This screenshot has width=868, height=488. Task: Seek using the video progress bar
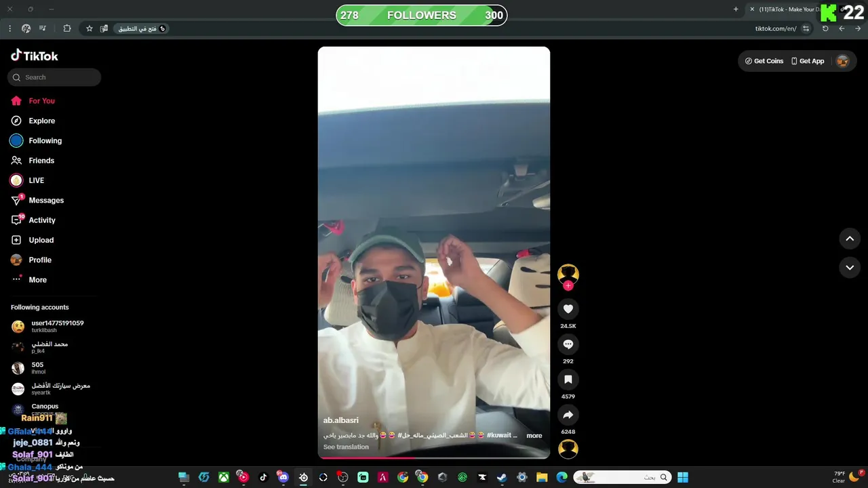434,457
